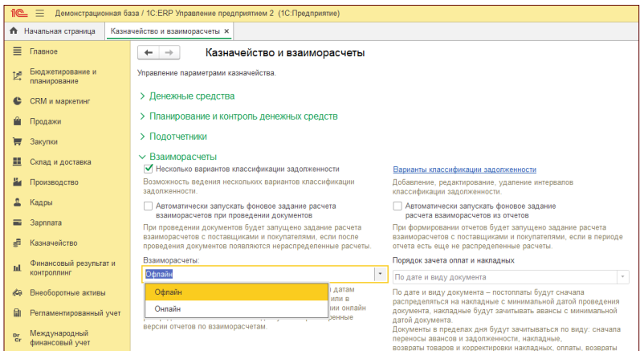Image resolution: width=644 pixels, height=351 pixels.
Task: Click the Бюджетирование и планирование icon
Action: 17,76
